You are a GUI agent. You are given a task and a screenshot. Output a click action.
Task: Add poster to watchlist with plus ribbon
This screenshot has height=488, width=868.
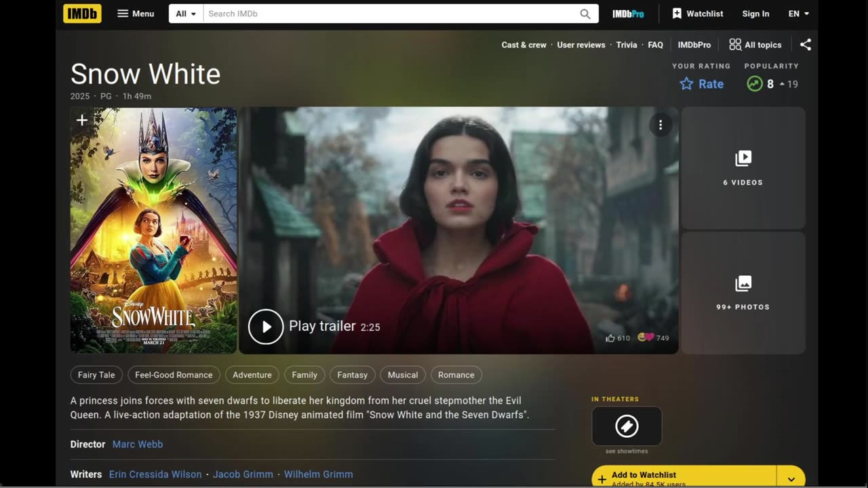[x=82, y=121]
